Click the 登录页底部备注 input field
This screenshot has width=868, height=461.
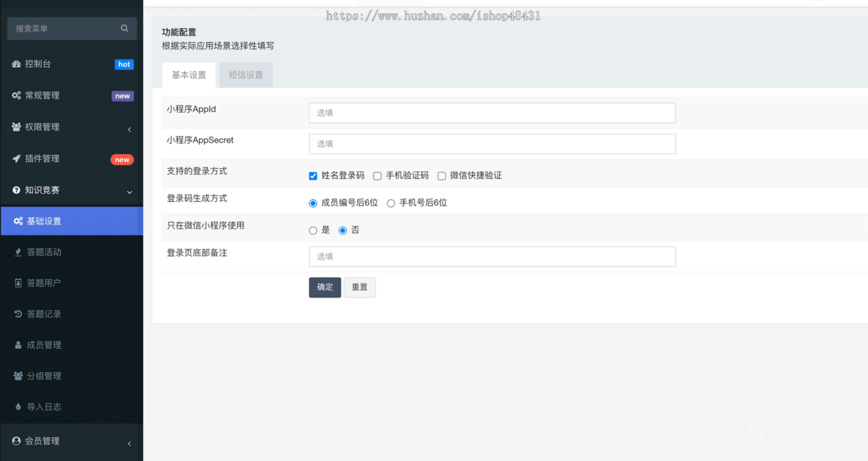click(x=492, y=256)
